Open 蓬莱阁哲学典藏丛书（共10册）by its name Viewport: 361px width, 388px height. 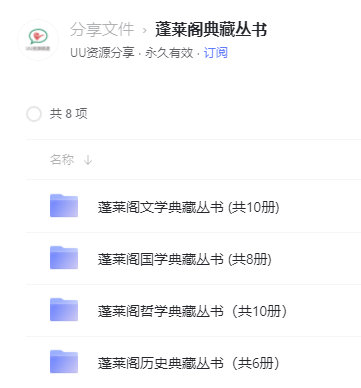pyautogui.click(x=192, y=311)
